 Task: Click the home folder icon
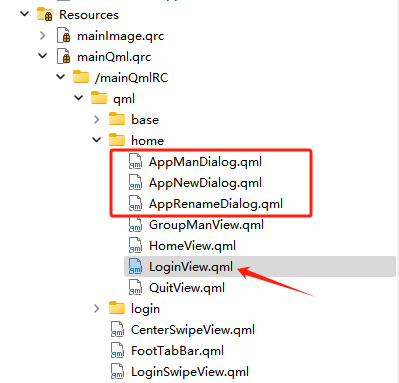click(x=117, y=140)
